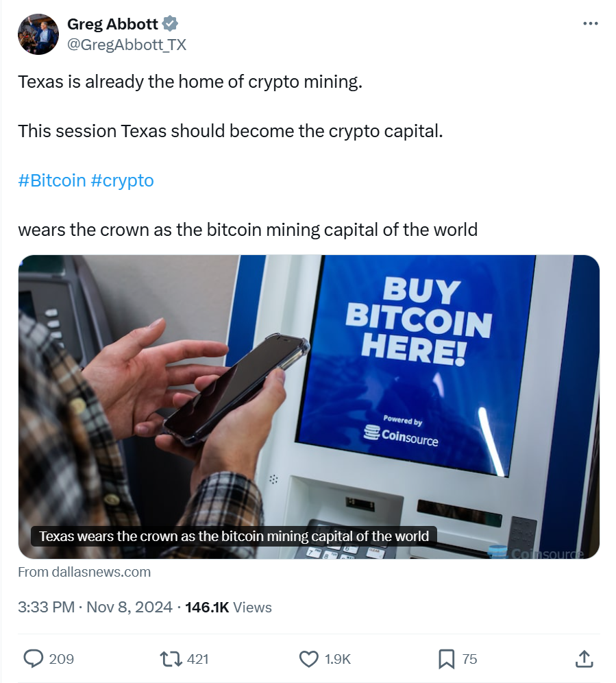Open the @GregAbbott_TX handle link
Screen dimensions: 616x683
(127, 45)
